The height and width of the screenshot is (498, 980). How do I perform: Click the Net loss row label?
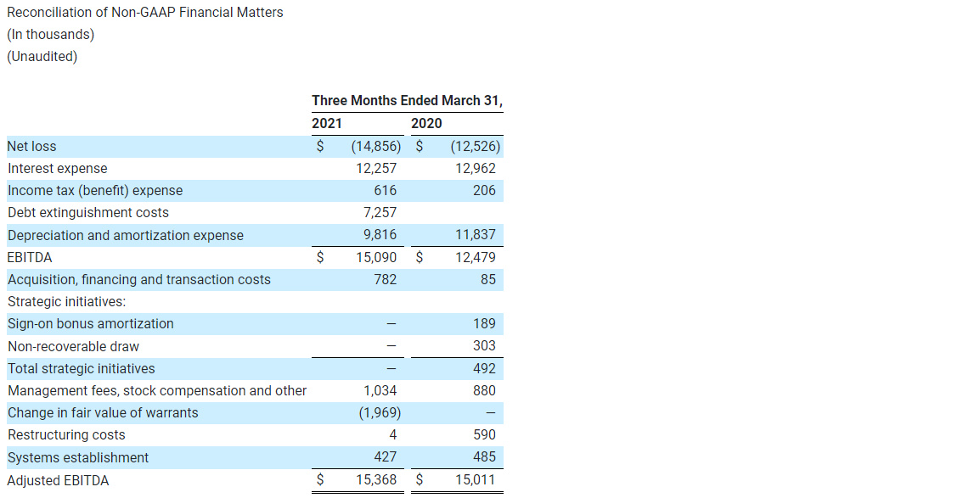click(x=31, y=146)
